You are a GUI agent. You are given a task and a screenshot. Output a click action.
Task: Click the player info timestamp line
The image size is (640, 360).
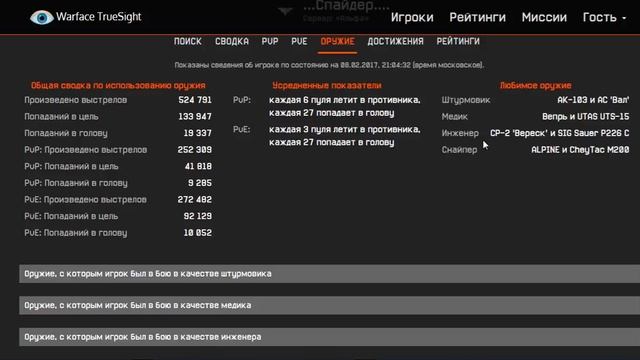click(329, 65)
